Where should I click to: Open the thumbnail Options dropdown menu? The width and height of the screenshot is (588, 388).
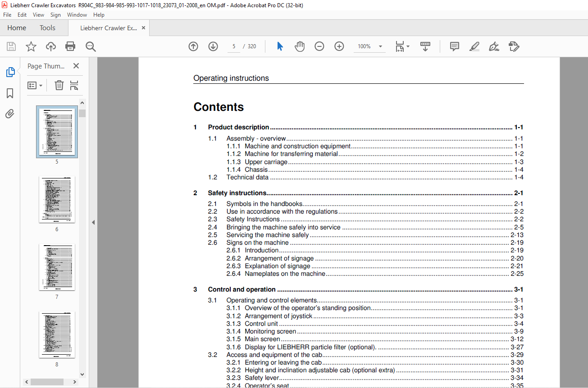pos(35,85)
